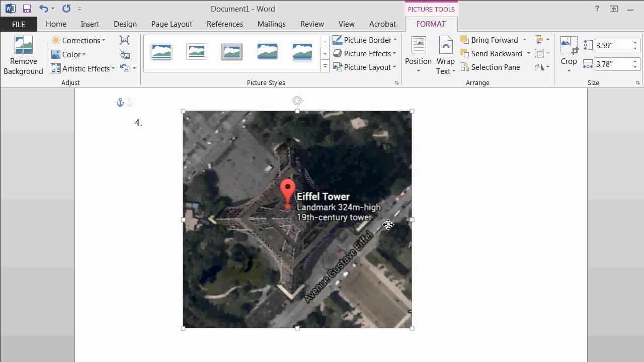Click the Crop tool icon

click(x=569, y=45)
